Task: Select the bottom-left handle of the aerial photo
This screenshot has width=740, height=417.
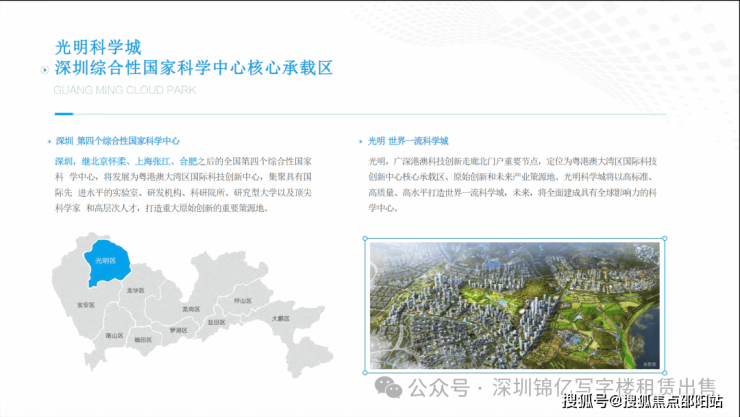Action: tap(366, 373)
